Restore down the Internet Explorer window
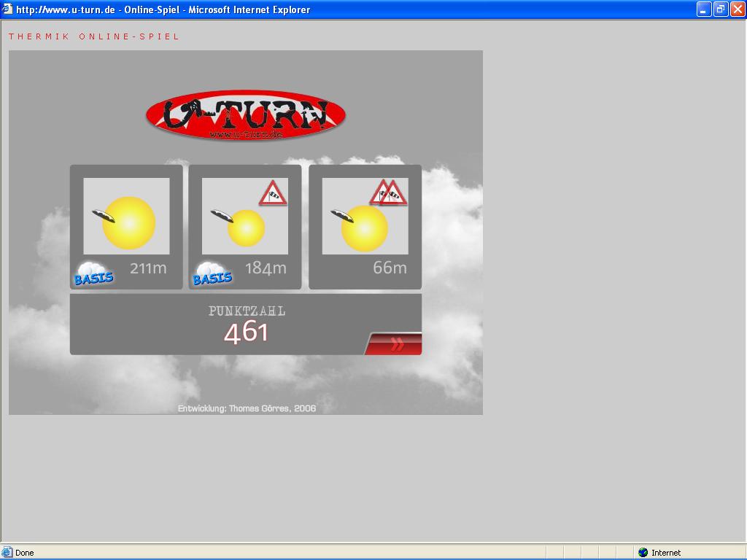This screenshot has width=747, height=560. [720, 9]
